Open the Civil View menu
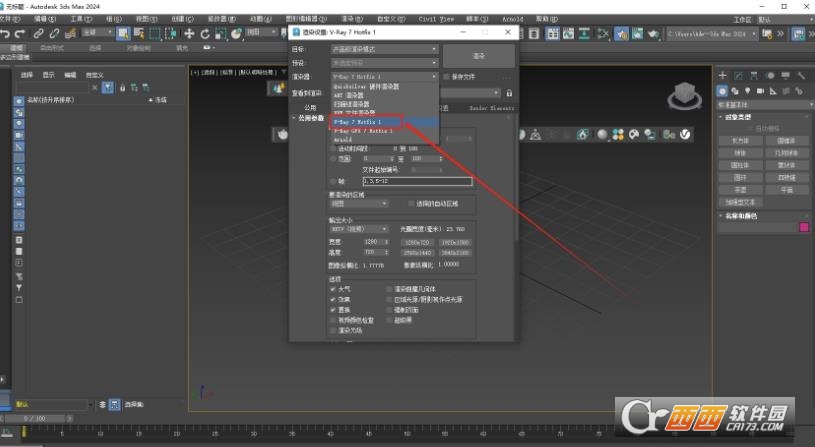 click(436, 19)
